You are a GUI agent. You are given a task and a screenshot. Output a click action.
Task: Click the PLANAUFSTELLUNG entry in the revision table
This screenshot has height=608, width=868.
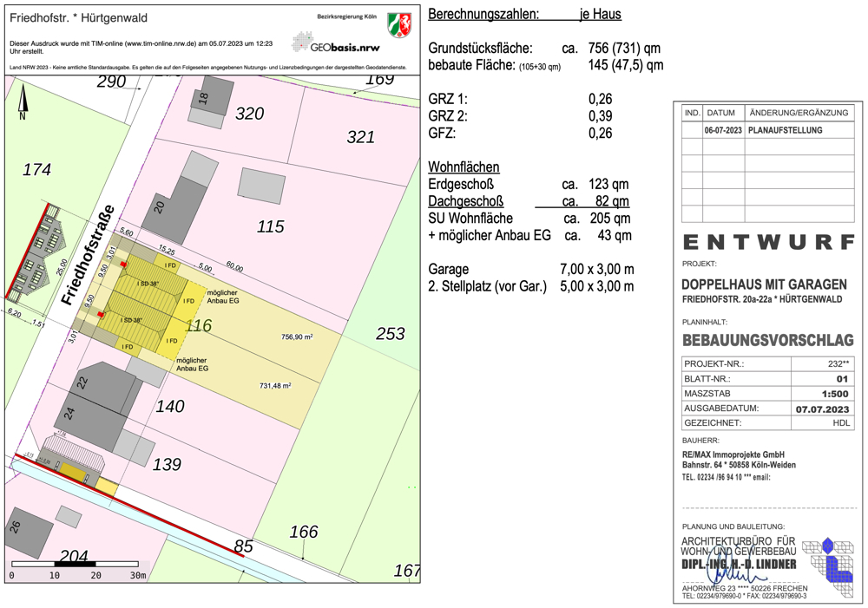[788, 130]
